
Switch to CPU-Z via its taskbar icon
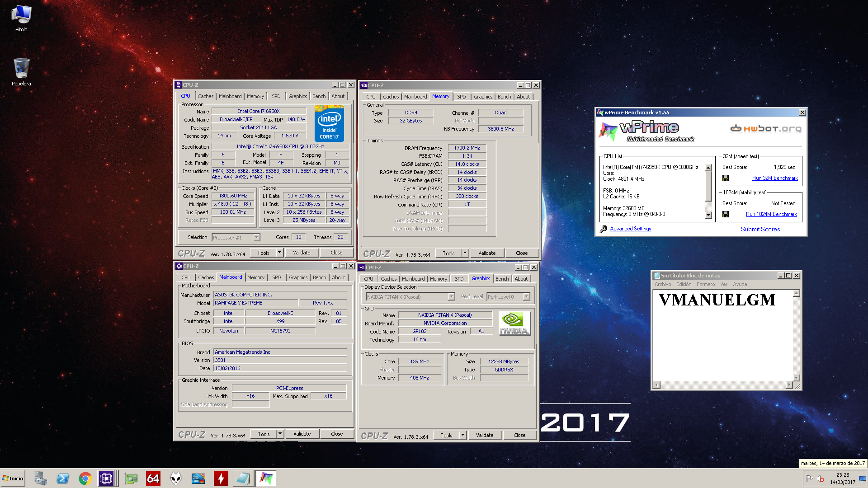click(x=107, y=479)
